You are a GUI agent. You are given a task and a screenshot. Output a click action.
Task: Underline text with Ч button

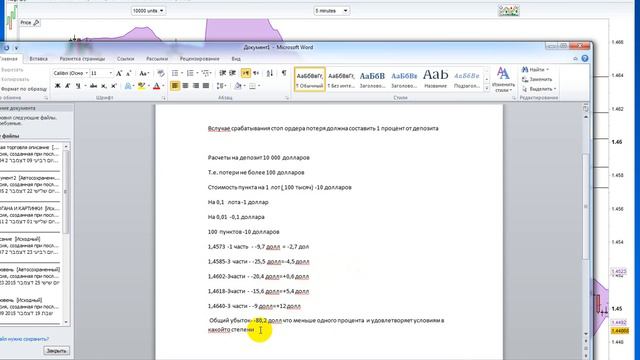tap(77, 86)
